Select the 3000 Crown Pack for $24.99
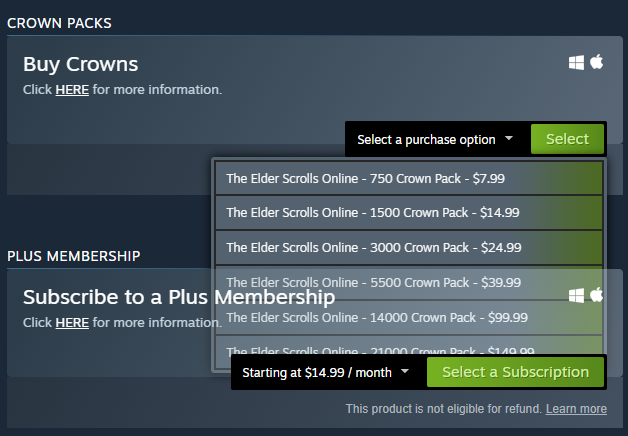The width and height of the screenshot is (628, 436). (x=409, y=247)
